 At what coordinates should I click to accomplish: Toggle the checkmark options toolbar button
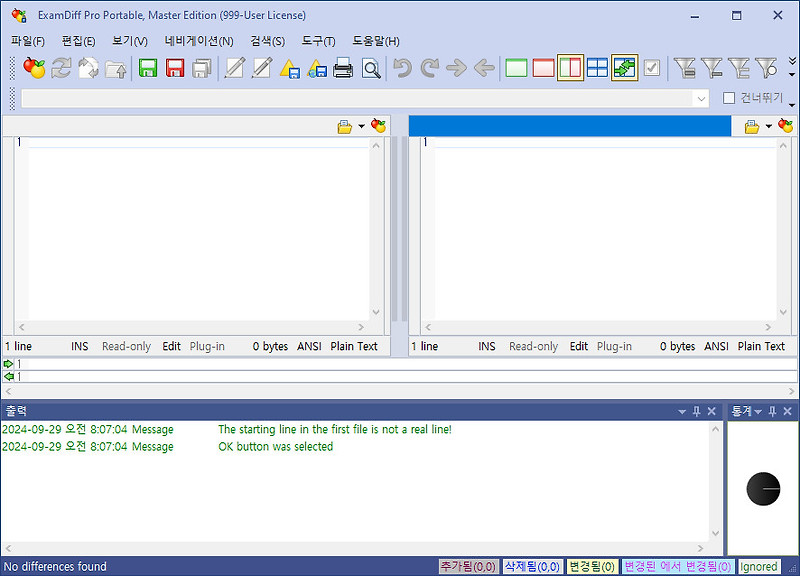tap(652, 68)
